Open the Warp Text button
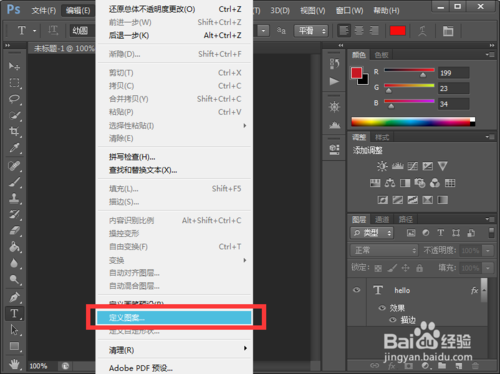Screen dimensions: 500x374 [422, 31]
